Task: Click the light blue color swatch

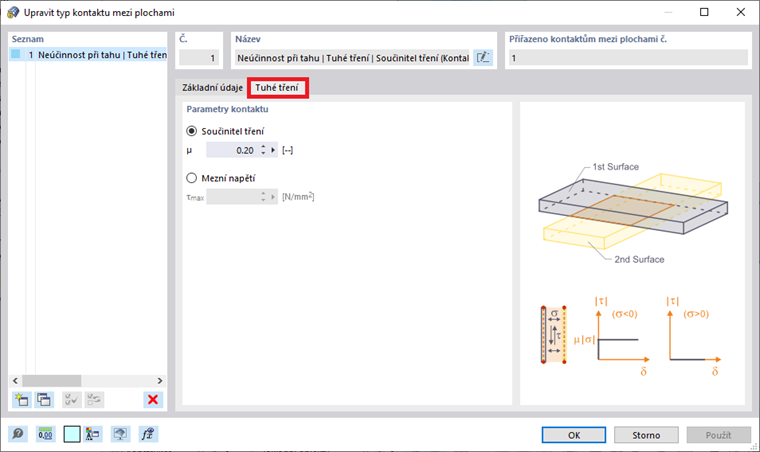Action: coord(72,434)
